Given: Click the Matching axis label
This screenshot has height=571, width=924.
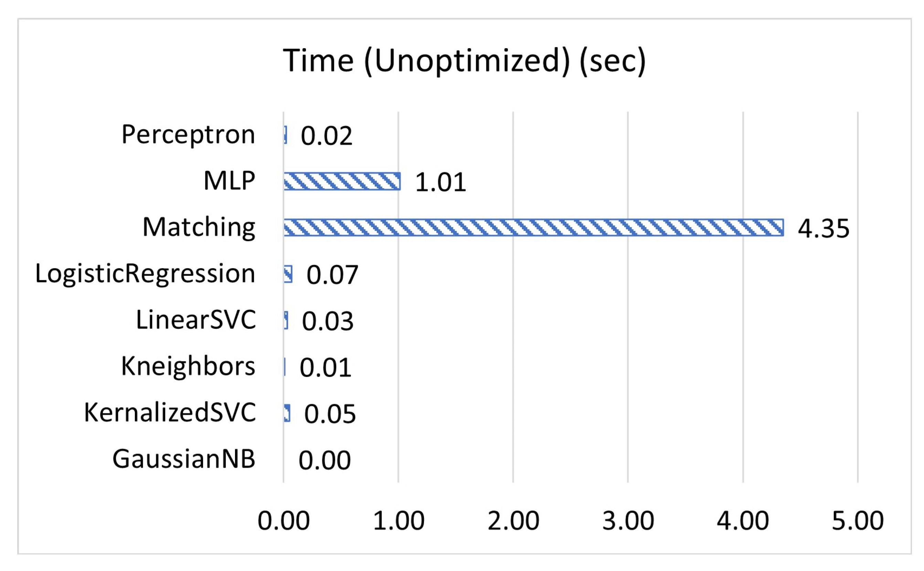Looking at the screenshot, I should coord(199,227).
